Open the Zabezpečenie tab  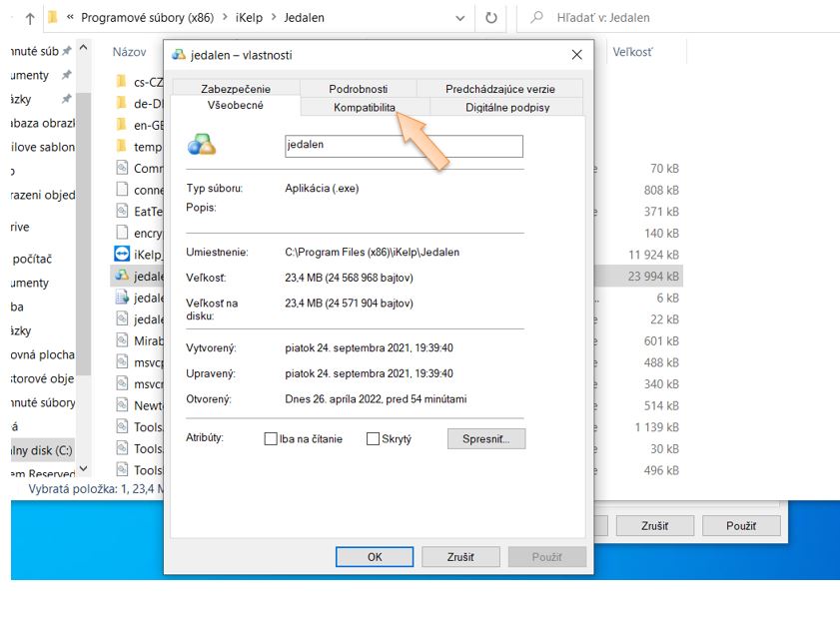pyautogui.click(x=236, y=89)
